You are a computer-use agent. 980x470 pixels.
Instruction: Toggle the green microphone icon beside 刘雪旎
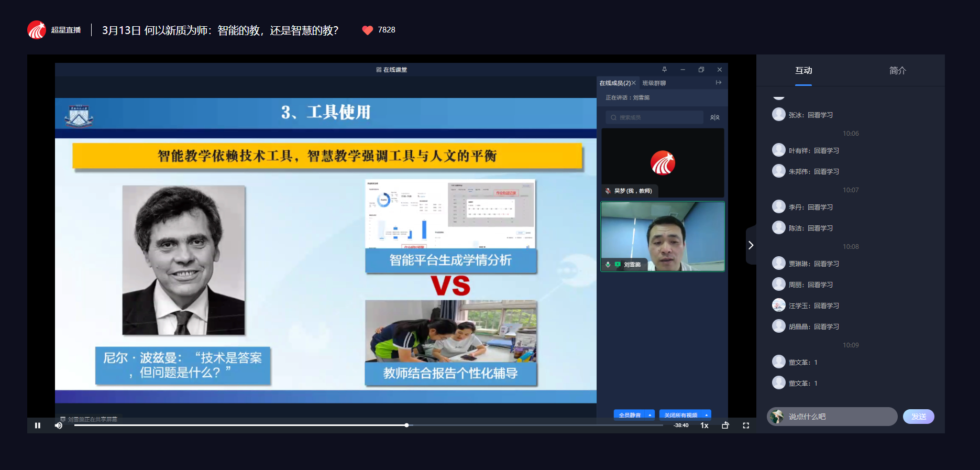(x=608, y=265)
